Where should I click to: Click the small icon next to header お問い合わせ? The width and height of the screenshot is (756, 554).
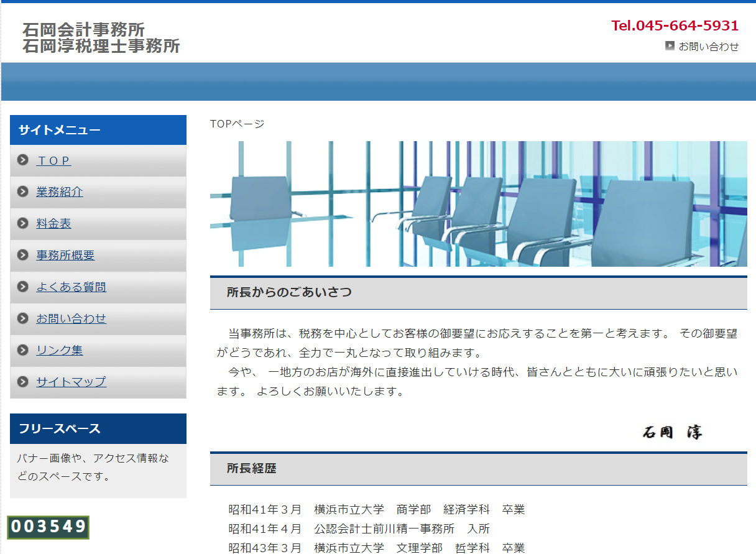click(x=670, y=46)
